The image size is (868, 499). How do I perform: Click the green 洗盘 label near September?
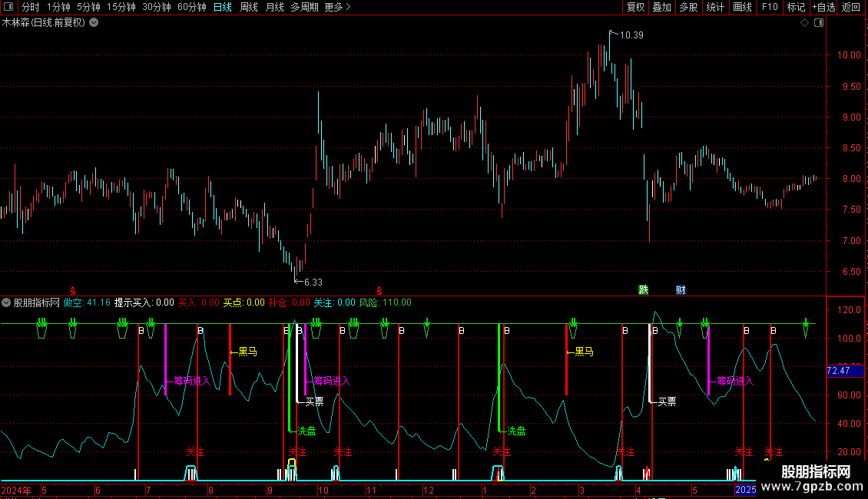click(x=306, y=431)
